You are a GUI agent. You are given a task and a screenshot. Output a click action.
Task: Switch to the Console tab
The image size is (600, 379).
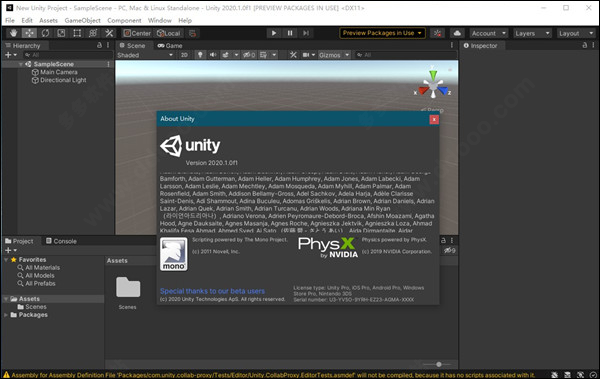(x=62, y=241)
